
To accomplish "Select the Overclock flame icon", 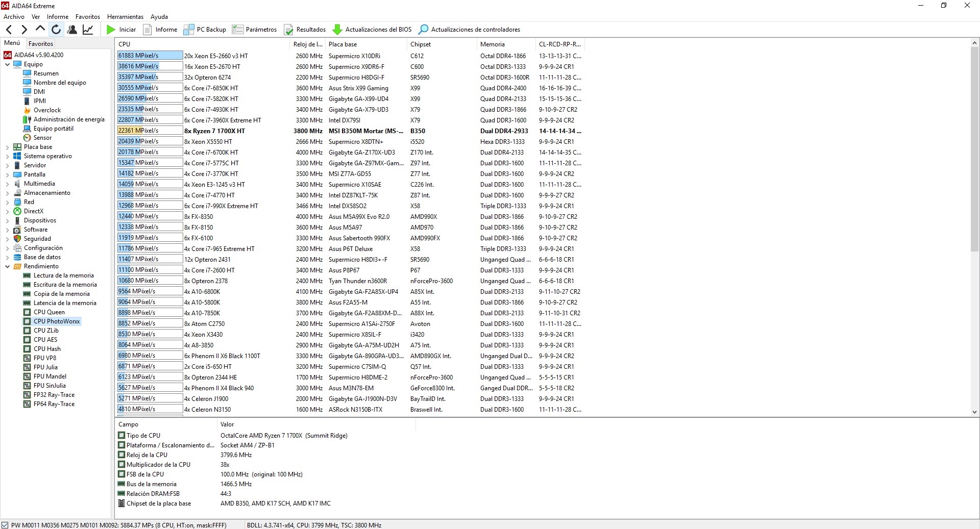I will pos(27,110).
